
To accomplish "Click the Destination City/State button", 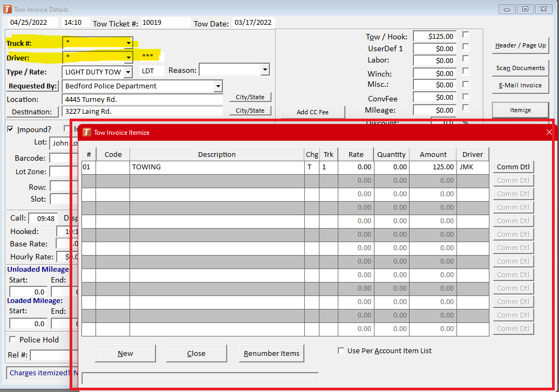I will [x=250, y=111].
